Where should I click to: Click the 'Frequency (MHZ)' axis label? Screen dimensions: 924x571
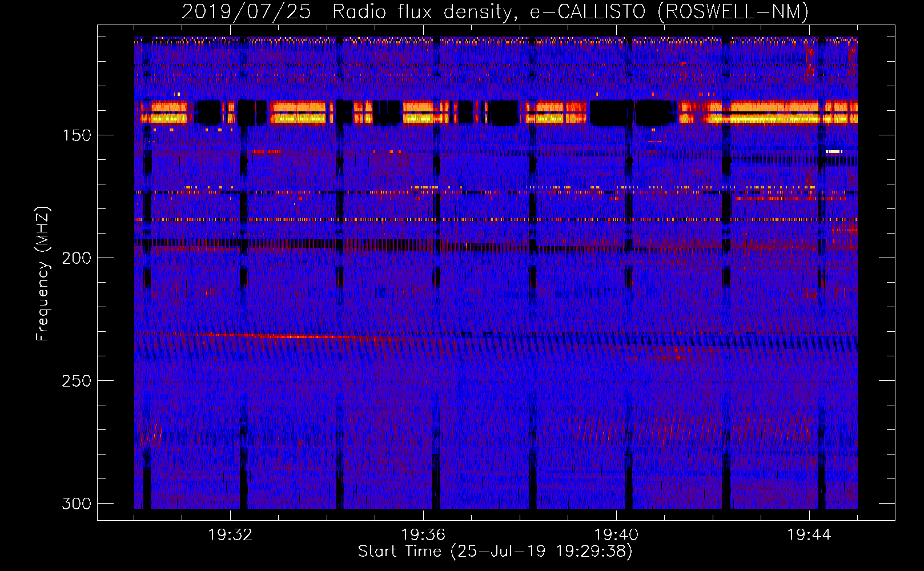(43, 274)
